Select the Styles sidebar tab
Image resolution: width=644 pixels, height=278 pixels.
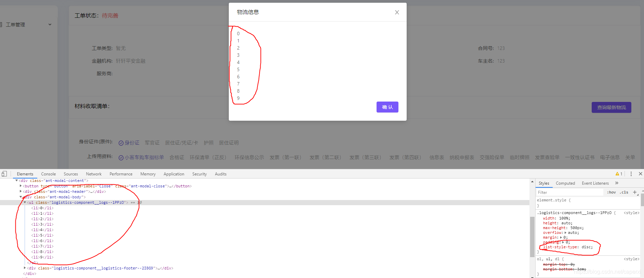(544, 183)
